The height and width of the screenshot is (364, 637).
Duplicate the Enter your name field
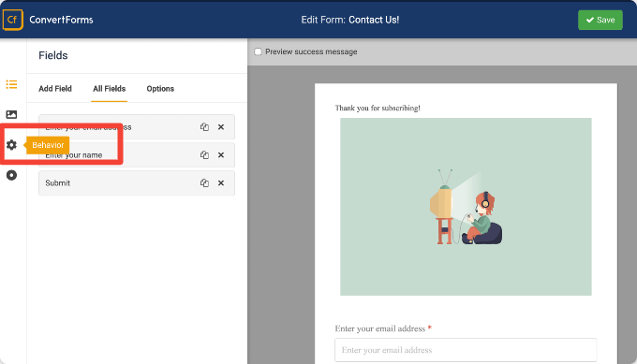pyautogui.click(x=204, y=155)
